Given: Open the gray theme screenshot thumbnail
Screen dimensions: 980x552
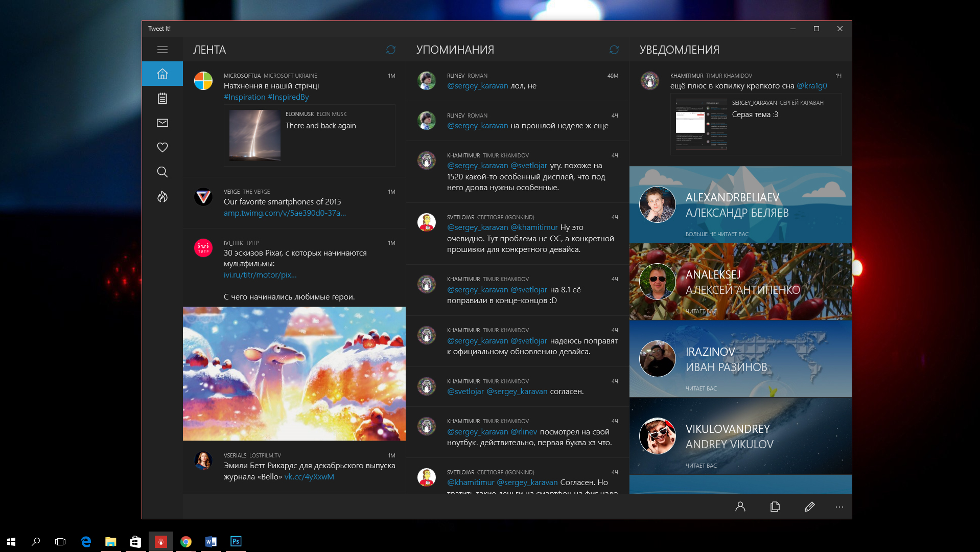Looking at the screenshot, I should click(x=702, y=124).
